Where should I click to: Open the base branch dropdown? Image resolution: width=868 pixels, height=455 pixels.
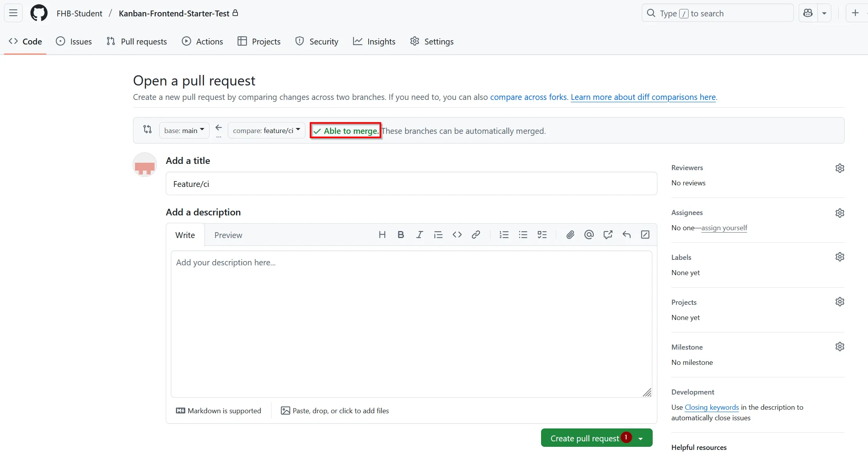184,130
